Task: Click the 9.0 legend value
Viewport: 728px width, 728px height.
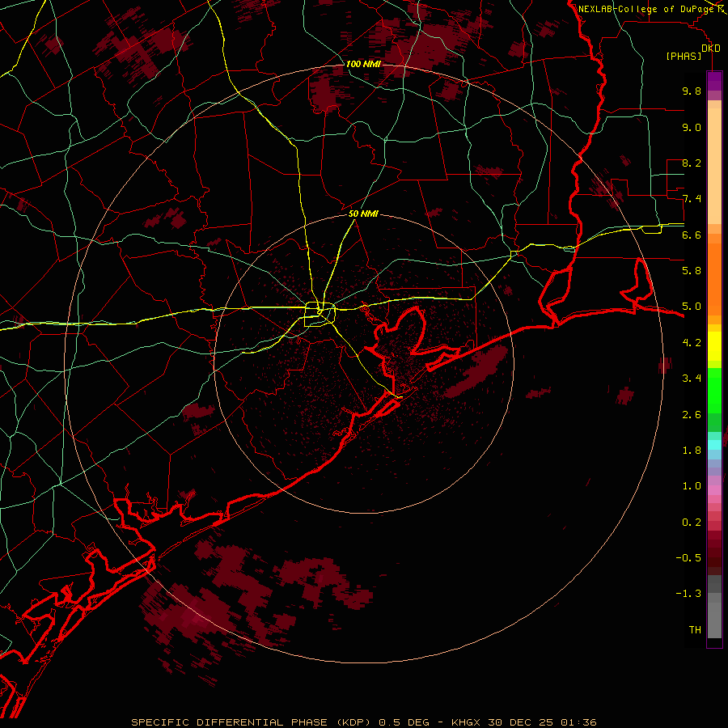Action: click(x=692, y=127)
